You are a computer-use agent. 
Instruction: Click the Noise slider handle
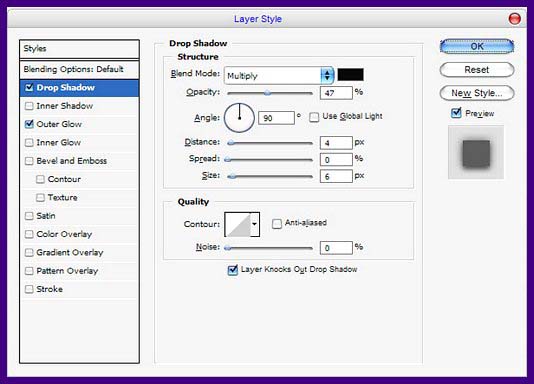(x=227, y=248)
